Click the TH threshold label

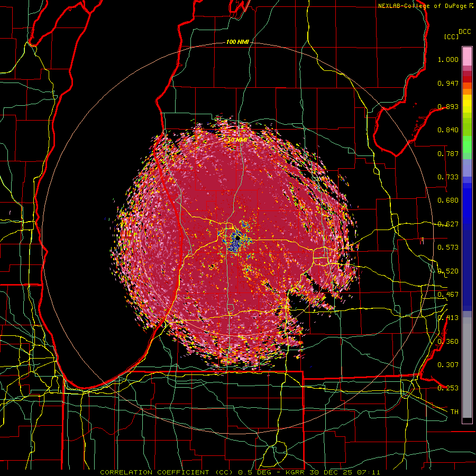(x=454, y=412)
